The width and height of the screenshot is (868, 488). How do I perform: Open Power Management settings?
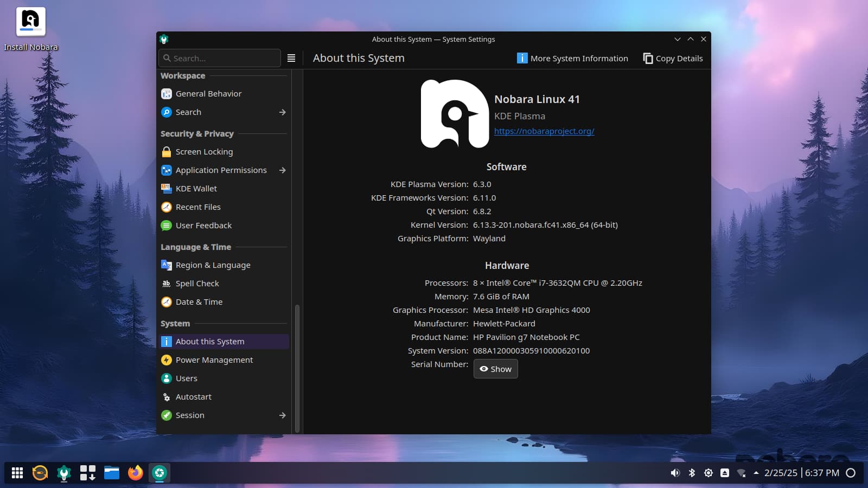coord(224,360)
